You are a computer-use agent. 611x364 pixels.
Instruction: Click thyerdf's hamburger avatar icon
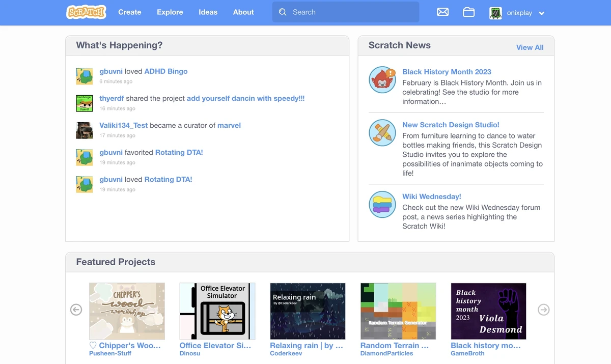(85, 103)
